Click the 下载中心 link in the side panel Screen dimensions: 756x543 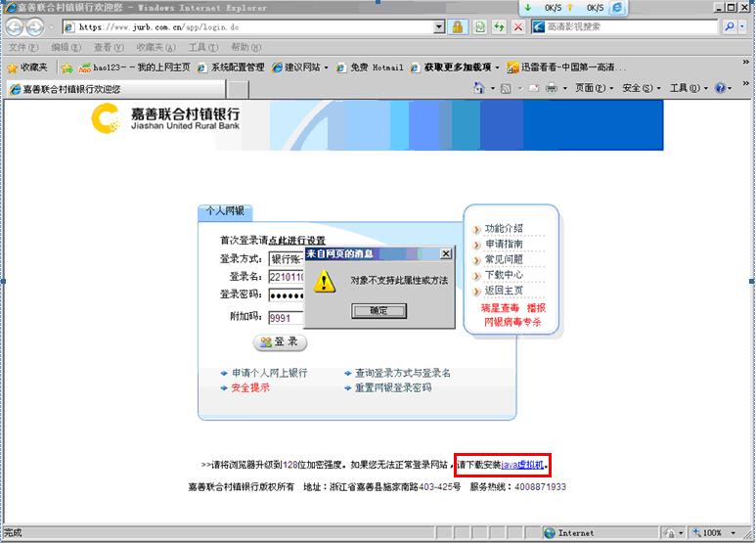[x=504, y=275]
